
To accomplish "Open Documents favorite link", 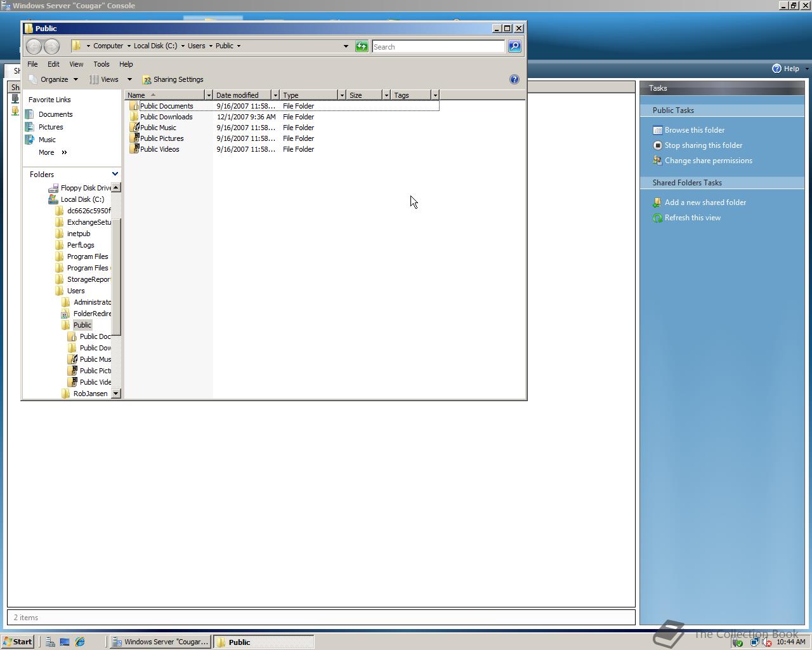I will [x=55, y=114].
